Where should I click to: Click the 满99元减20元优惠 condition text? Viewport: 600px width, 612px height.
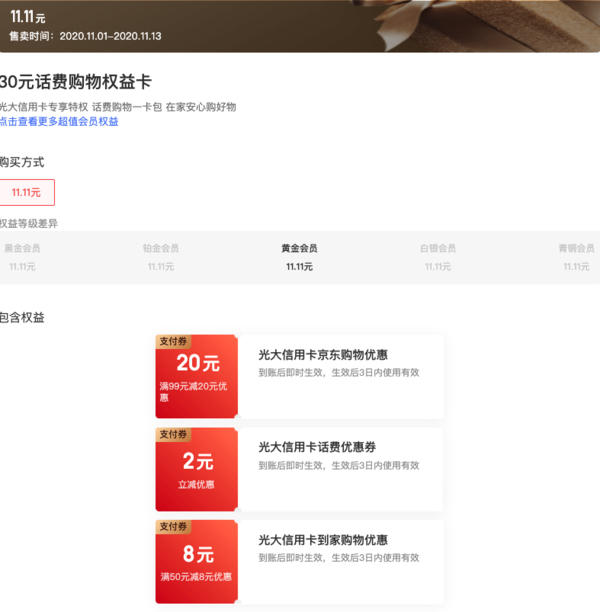pyautogui.click(x=193, y=392)
